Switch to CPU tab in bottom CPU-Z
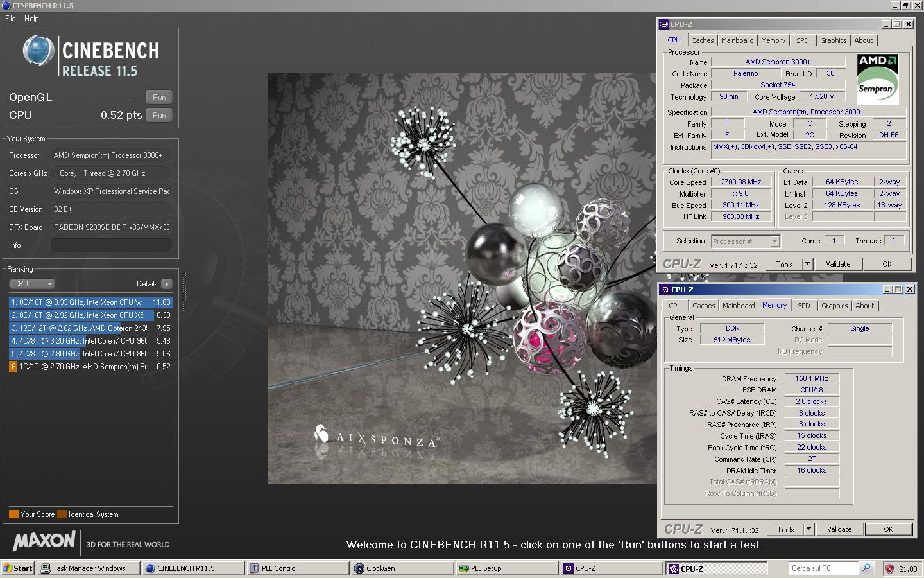The image size is (924, 578). 676,306
